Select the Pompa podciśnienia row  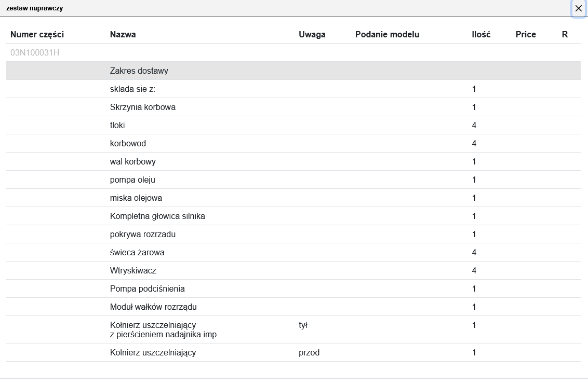click(x=148, y=289)
